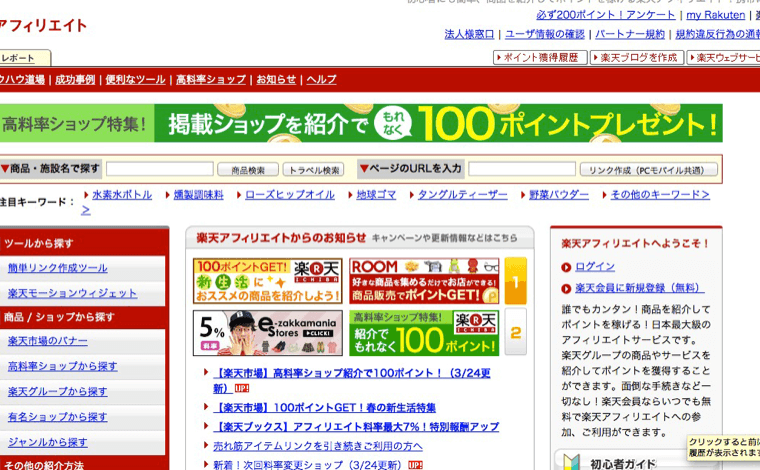760x470 pixels.
Task: Focus the 商品・施設名で探す search field
Action: (159, 169)
